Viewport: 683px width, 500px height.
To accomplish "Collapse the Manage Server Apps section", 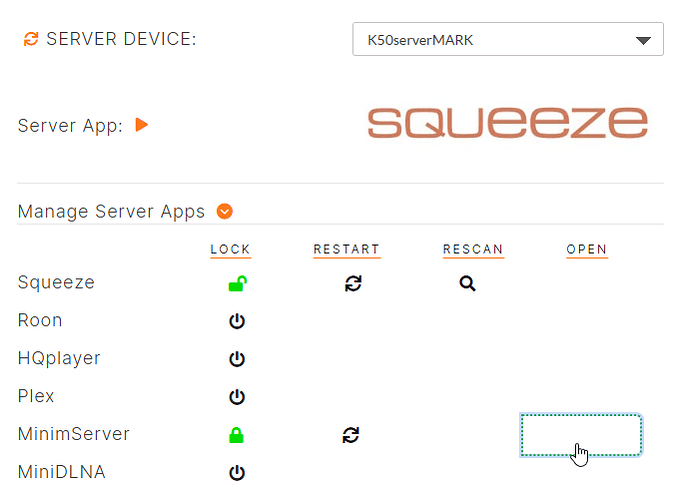I will coord(225,211).
